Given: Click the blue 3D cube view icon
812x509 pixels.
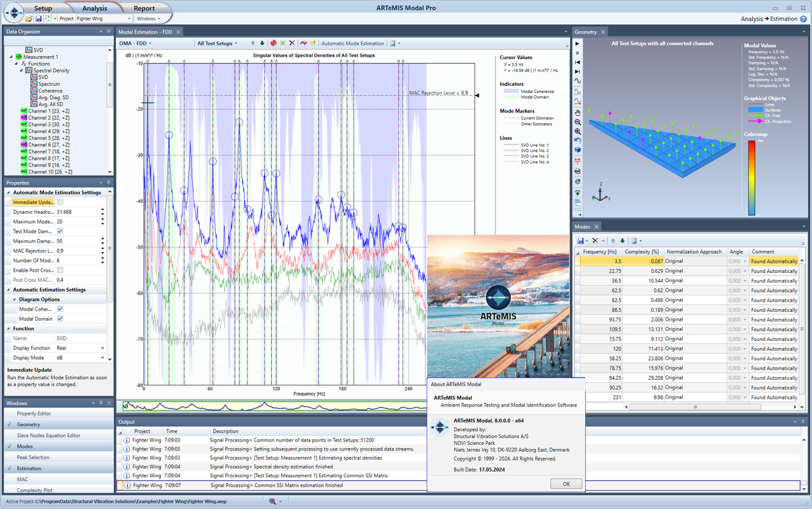Looking at the screenshot, I should pyautogui.click(x=578, y=150).
